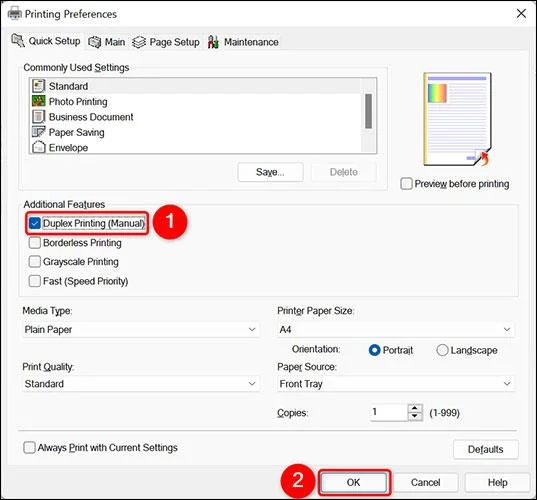Switch to the Quick Setup tab
Image resolution: width=537 pixels, height=500 pixels.
point(46,41)
